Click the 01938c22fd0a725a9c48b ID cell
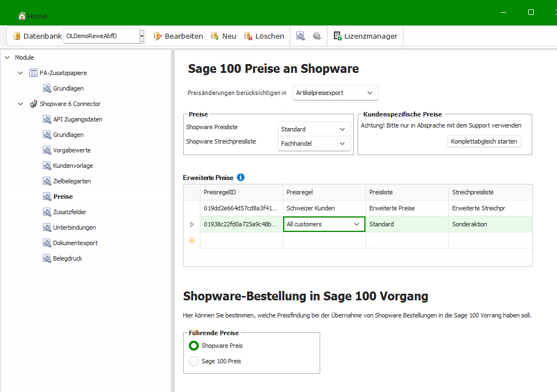Image resolution: width=557 pixels, height=392 pixels. pos(241,224)
